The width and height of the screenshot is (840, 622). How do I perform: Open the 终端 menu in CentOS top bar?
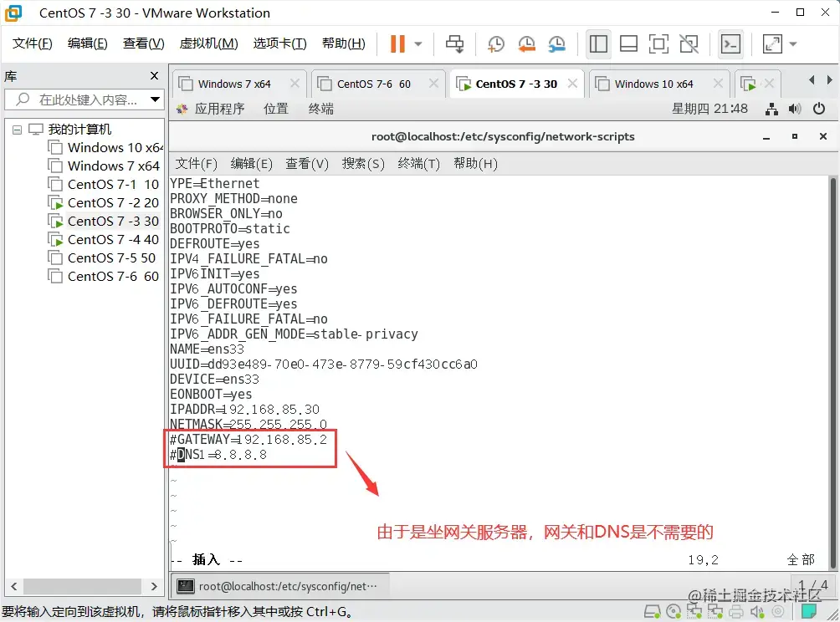click(321, 110)
